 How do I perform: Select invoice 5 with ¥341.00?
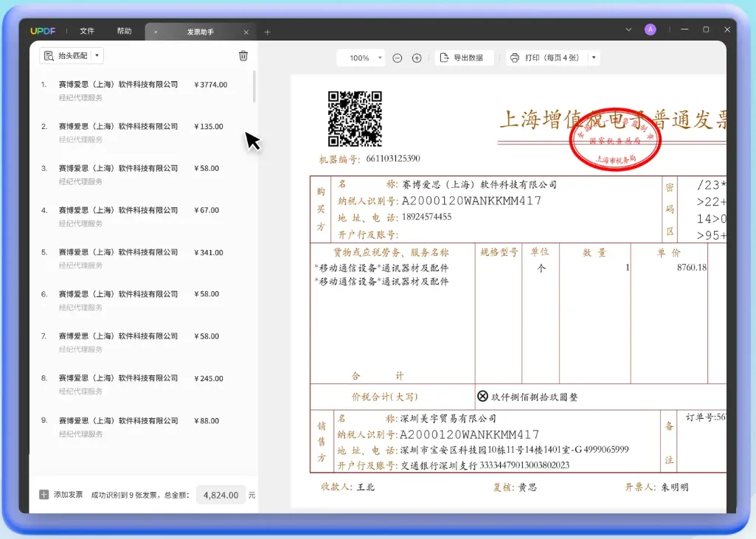142,258
